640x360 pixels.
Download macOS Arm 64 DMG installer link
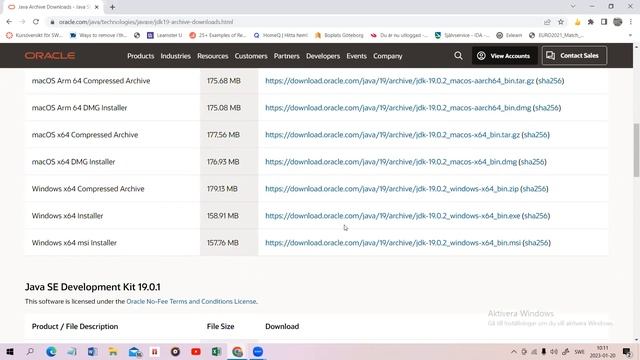click(x=398, y=108)
